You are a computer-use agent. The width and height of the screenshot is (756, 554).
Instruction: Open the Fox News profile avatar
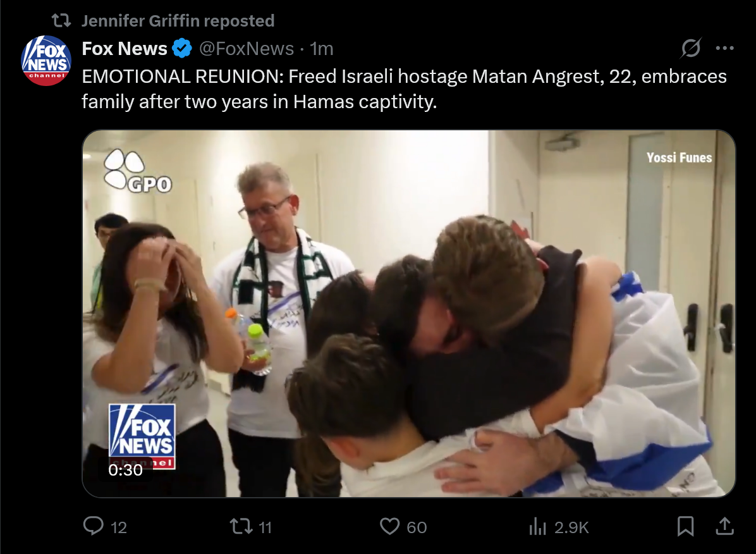click(x=46, y=60)
